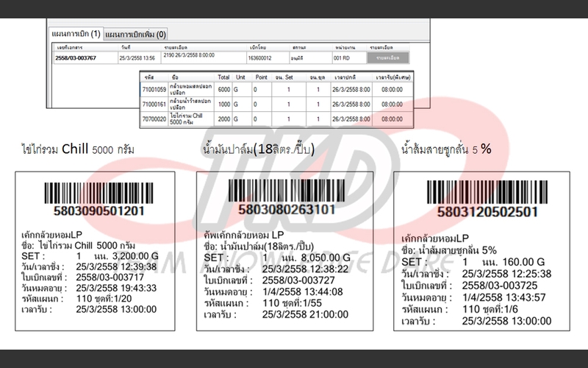Click barcode number 5803120502501

[x=487, y=212]
